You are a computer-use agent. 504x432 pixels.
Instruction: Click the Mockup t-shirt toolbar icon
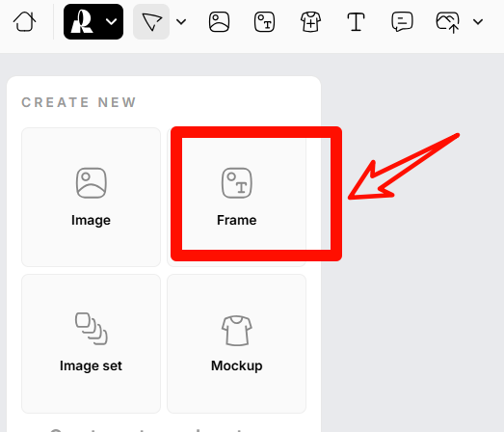coord(310,22)
